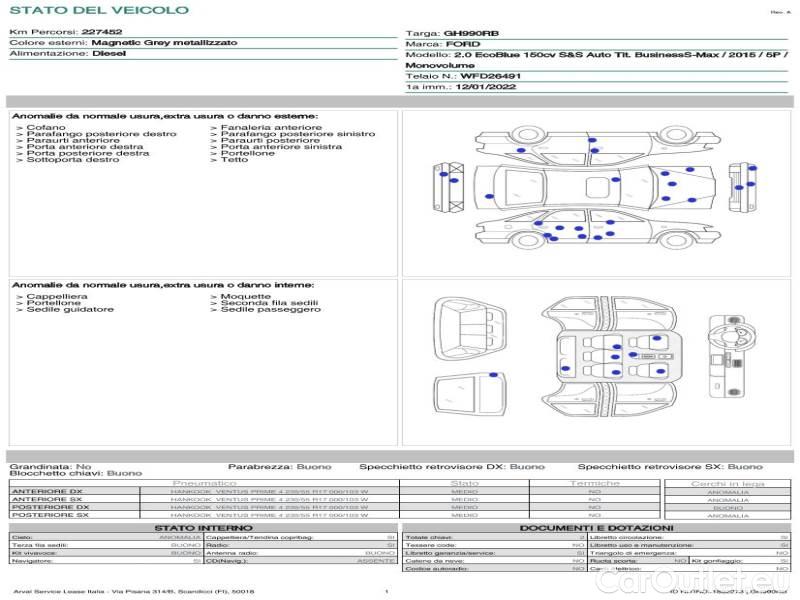Screen dimensions: 800x600
Task: Click the Targa plate number GH990RB
Action: [471, 34]
